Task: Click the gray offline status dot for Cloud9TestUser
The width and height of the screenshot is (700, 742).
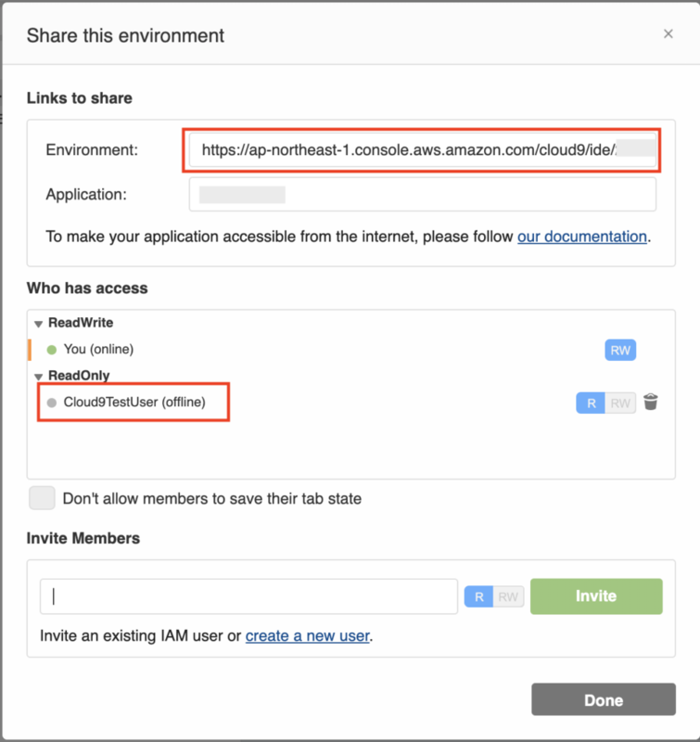Action: coord(52,403)
